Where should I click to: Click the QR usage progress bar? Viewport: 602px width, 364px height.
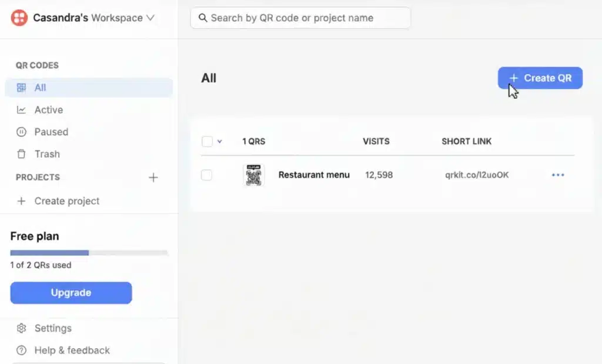point(89,252)
